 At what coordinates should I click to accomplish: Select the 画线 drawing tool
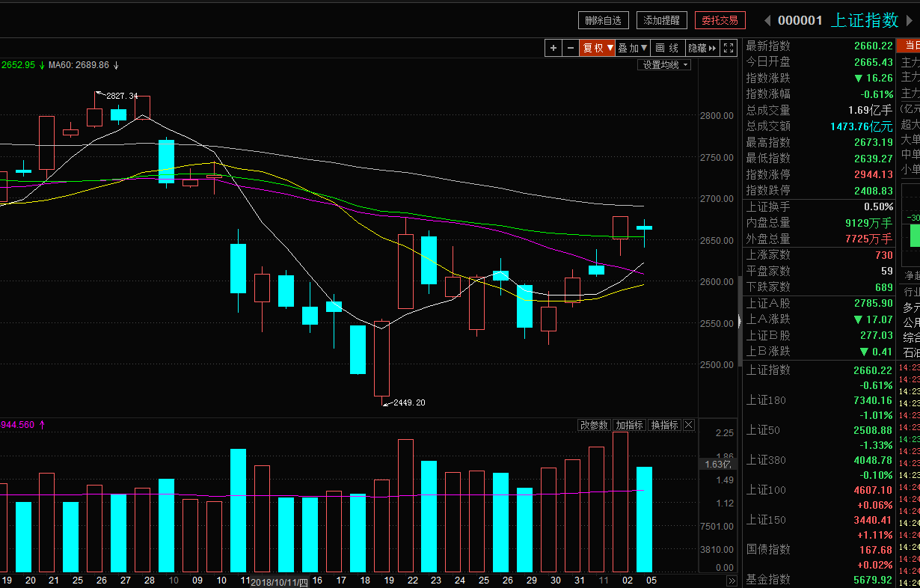668,48
